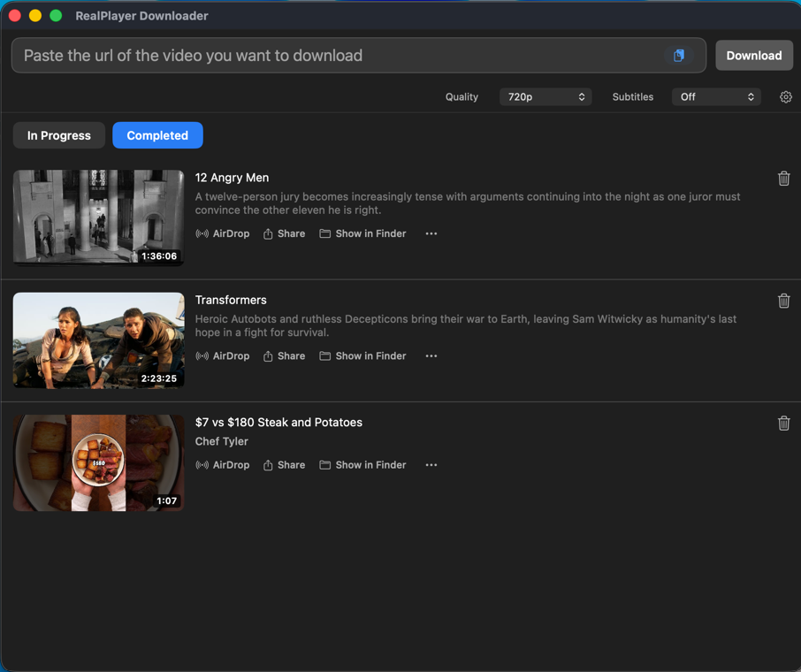Select the Completed tab
The image size is (801, 672).
click(157, 135)
